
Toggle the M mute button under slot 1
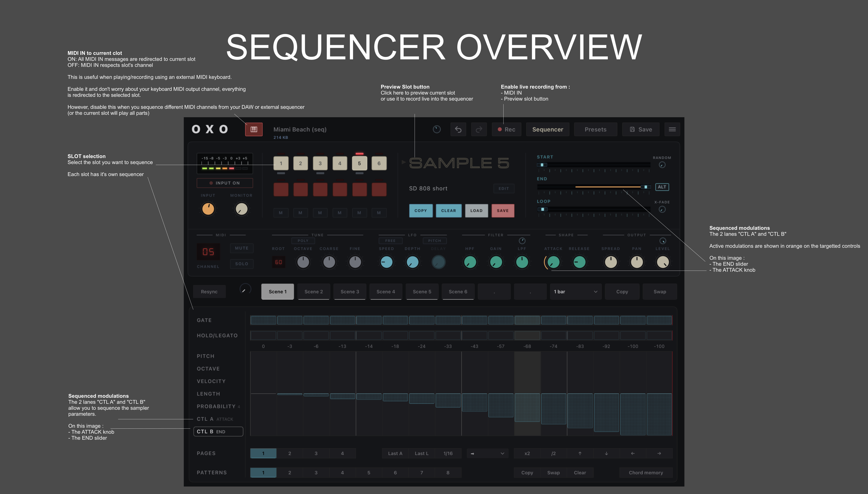[281, 213]
